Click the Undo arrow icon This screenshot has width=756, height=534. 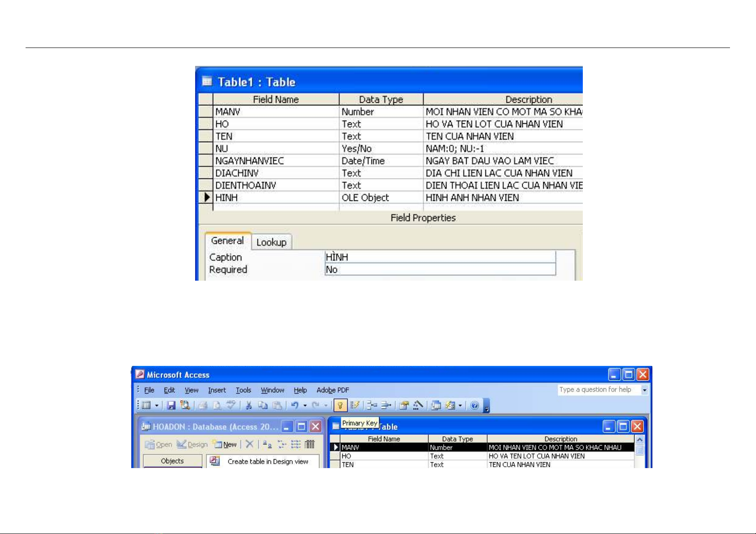click(295, 406)
